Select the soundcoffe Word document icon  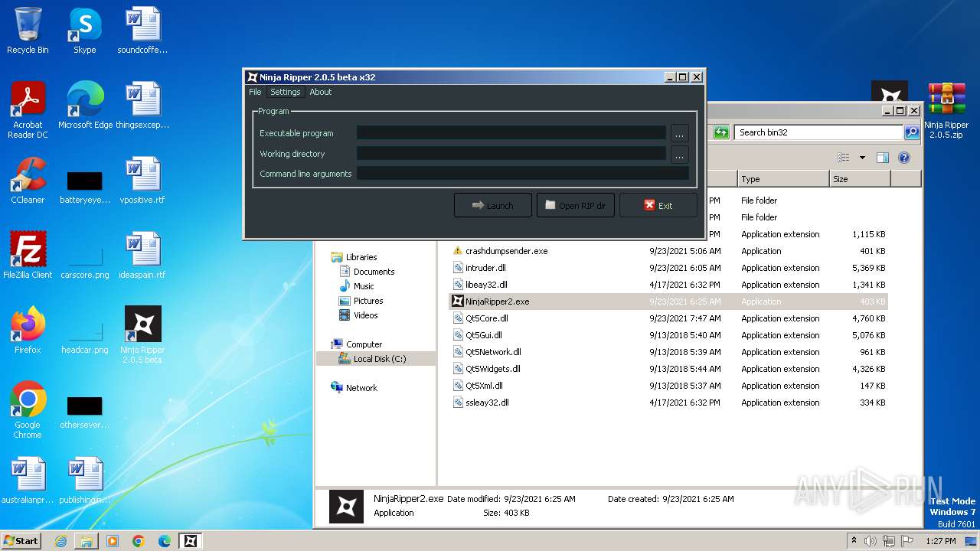(x=142, y=31)
